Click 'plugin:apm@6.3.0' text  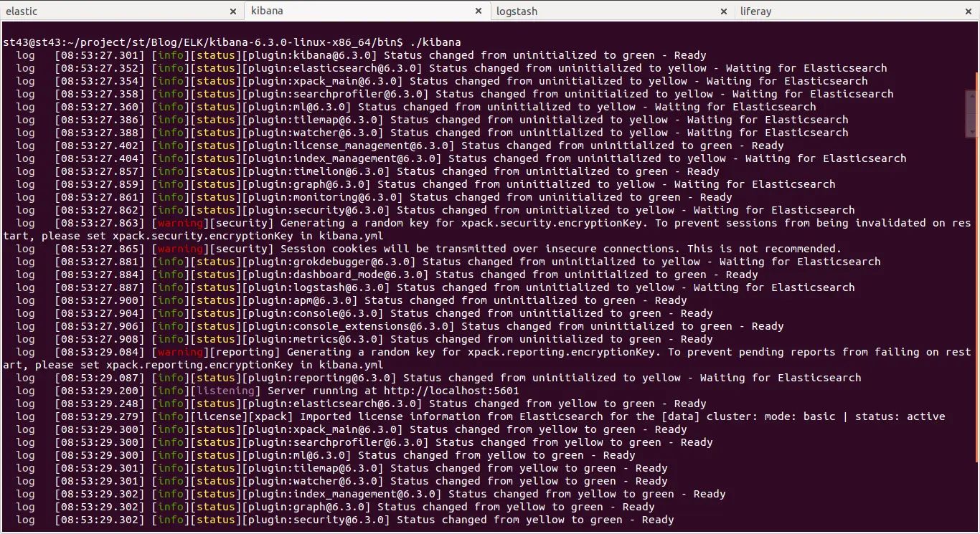coord(301,300)
